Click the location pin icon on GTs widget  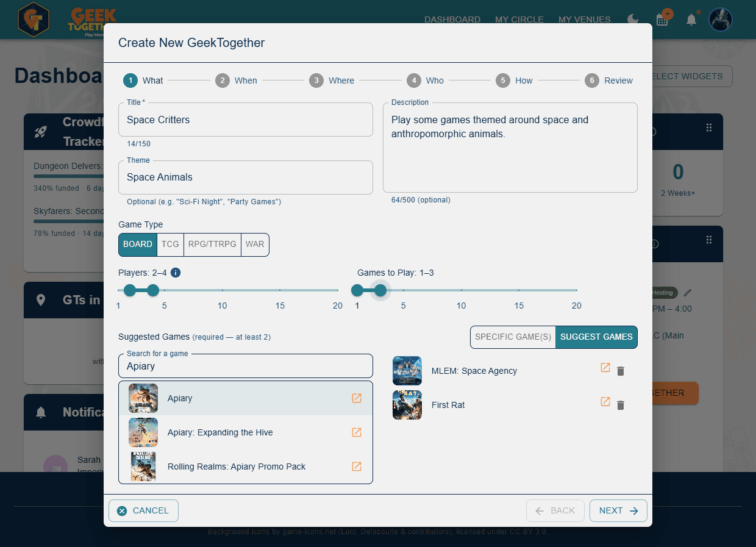click(41, 300)
